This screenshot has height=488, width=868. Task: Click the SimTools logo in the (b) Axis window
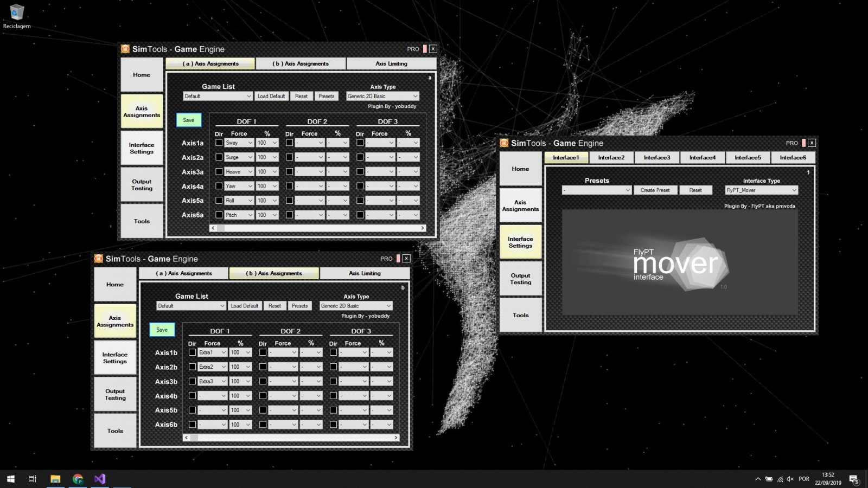(x=99, y=259)
